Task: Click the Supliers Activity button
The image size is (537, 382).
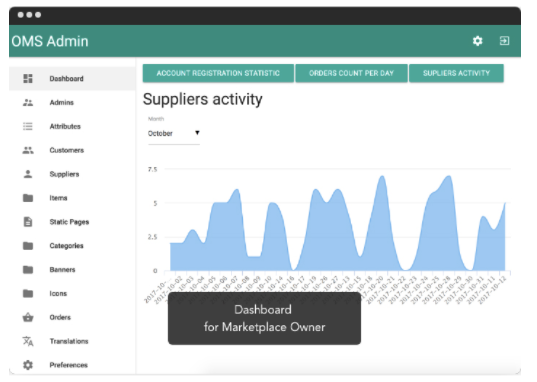Action: click(456, 73)
